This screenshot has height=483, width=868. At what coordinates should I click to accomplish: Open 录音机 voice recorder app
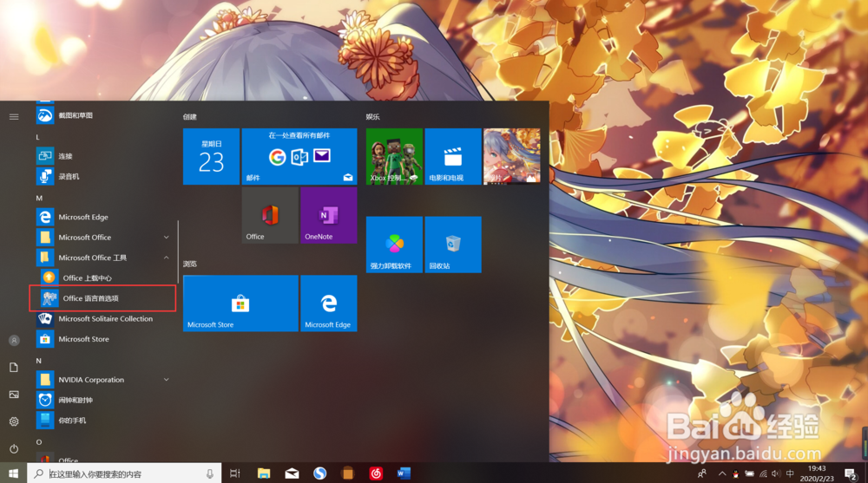tap(103, 177)
